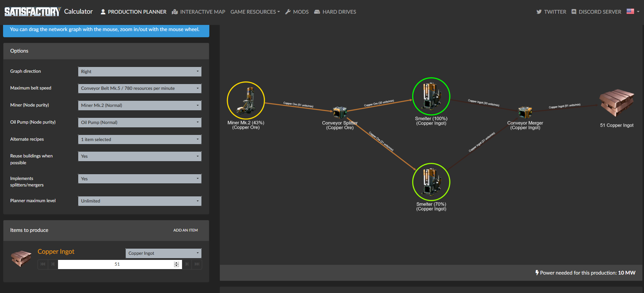This screenshot has height=293, width=644.
Task: Click the Hard Drives icon
Action: (x=317, y=12)
